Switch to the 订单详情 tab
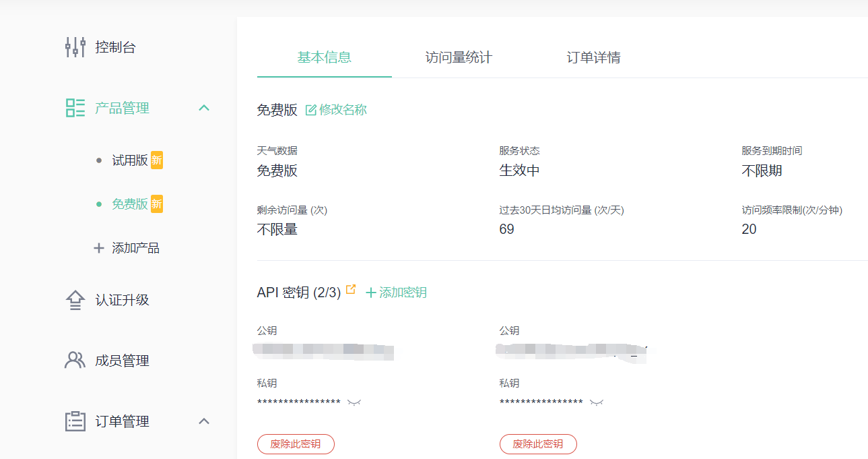 click(593, 58)
